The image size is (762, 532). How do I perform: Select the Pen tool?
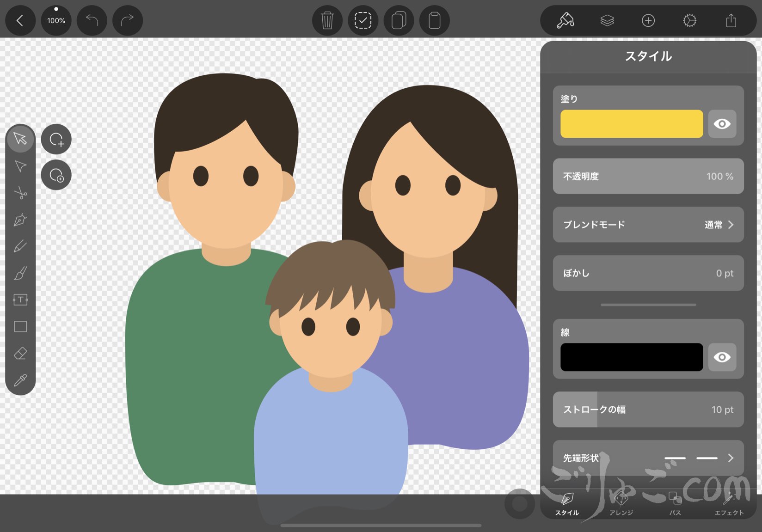click(20, 220)
